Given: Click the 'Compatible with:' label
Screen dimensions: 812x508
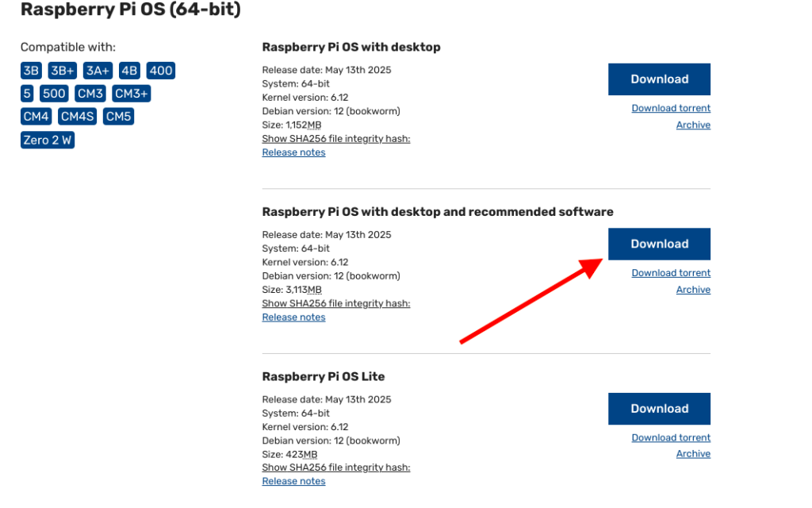Looking at the screenshot, I should point(68,47).
